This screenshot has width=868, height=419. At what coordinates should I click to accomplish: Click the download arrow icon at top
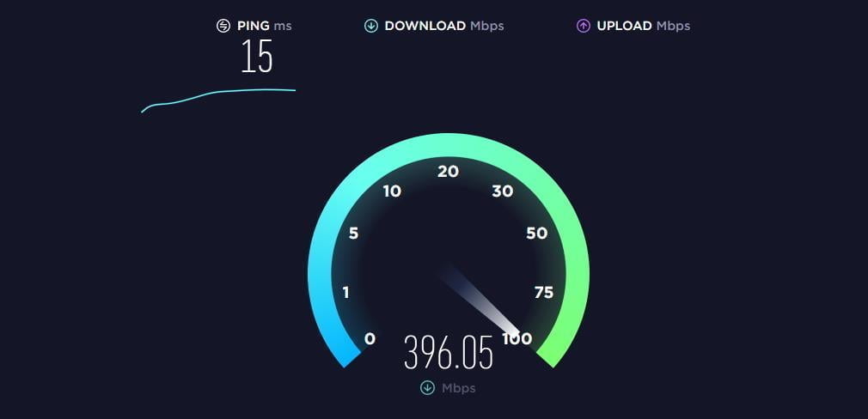coord(371,26)
